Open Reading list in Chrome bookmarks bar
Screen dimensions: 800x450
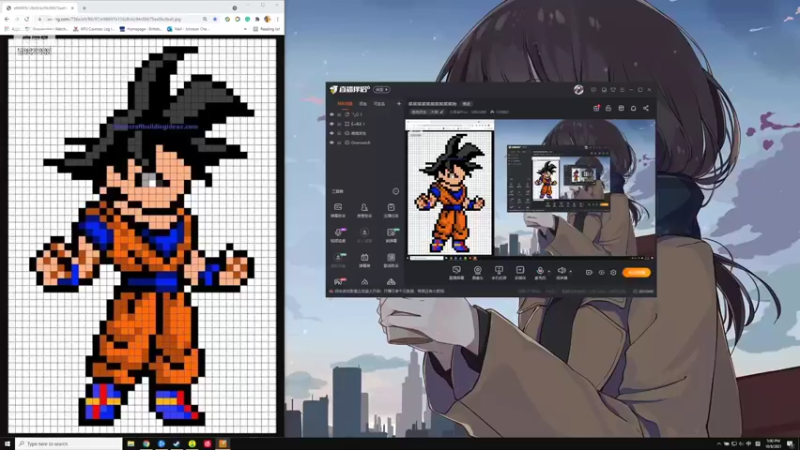tap(266, 29)
